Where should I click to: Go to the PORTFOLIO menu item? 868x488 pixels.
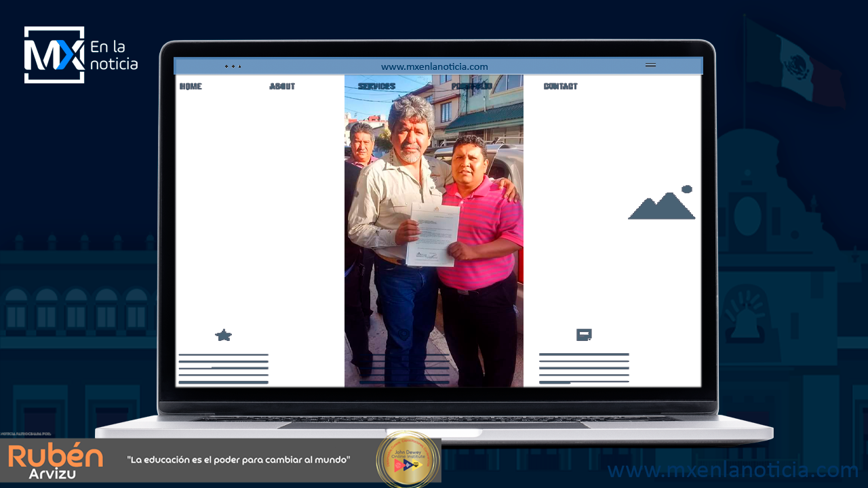(x=471, y=86)
